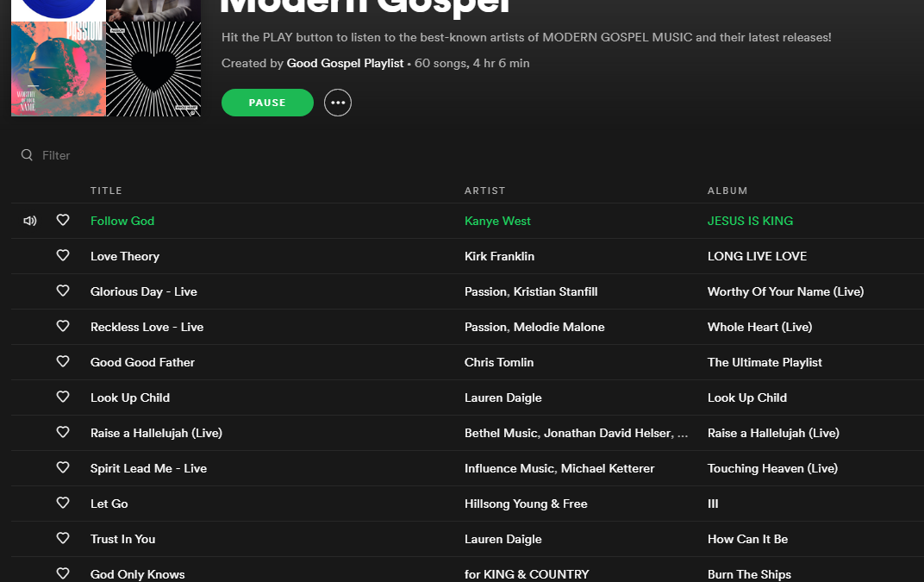
Task: Open the Kanye West artist page
Action: coord(497,221)
